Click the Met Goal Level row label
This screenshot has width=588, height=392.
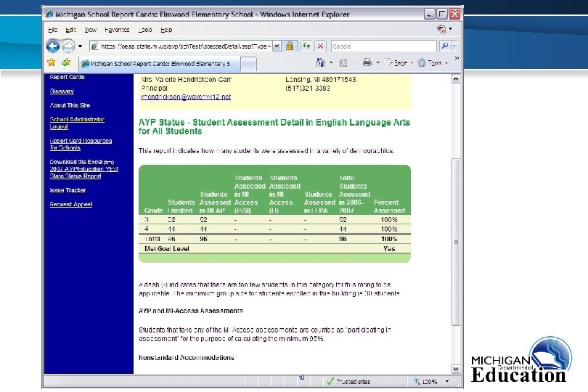pos(167,249)
